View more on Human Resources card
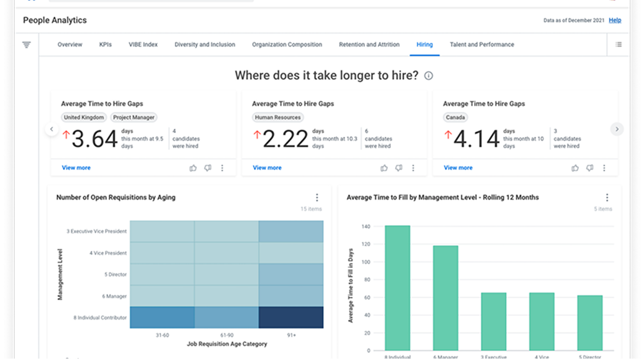Image resolution: width=644 pixels, height=359 pixels. (x=267, y=168)
